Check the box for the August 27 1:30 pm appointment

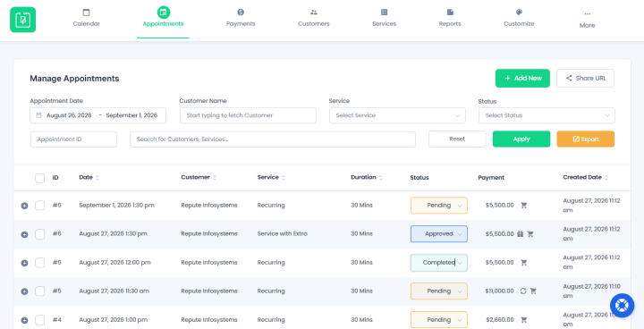click(x=40, y=234)
